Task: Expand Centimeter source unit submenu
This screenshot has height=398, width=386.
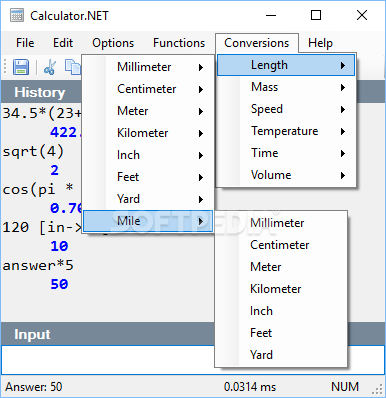Action: tap(148, 89)
